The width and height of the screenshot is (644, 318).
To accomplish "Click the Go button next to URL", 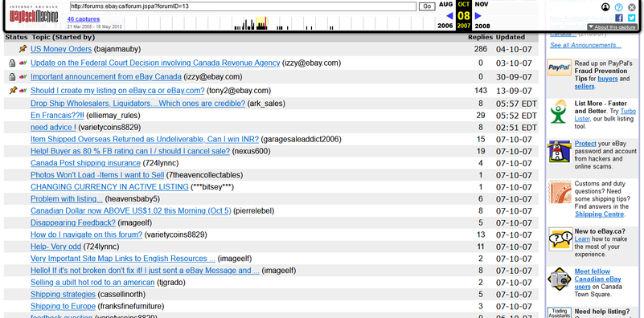I will point(427,6).
